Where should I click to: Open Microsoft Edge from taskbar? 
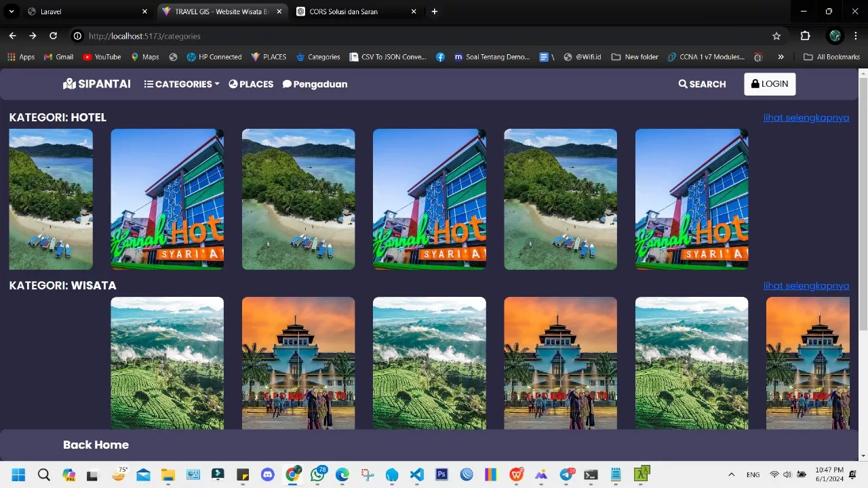click(x=342, y=474)
